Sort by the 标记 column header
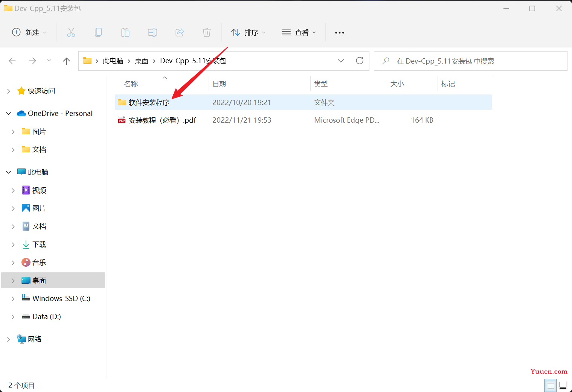572x392 pixels. click(x=448, y=84)
